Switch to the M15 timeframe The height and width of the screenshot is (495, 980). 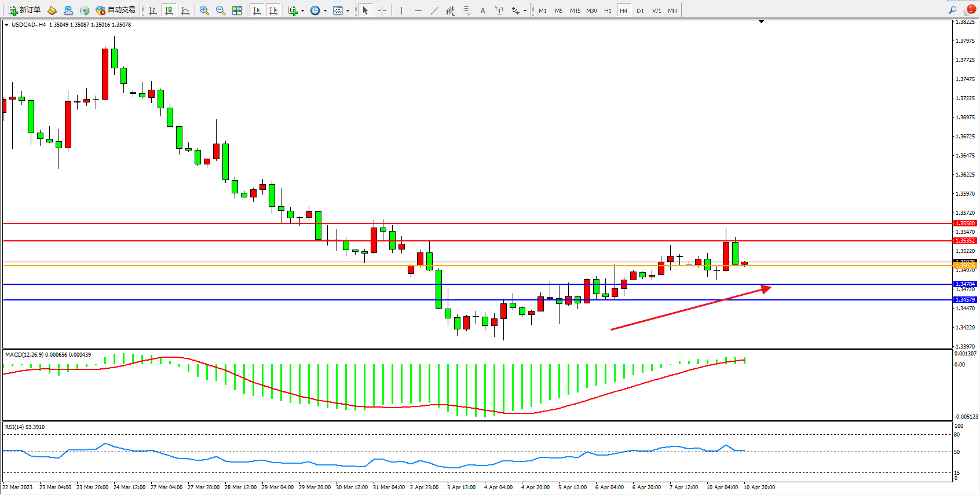click(x=575, y=10)
